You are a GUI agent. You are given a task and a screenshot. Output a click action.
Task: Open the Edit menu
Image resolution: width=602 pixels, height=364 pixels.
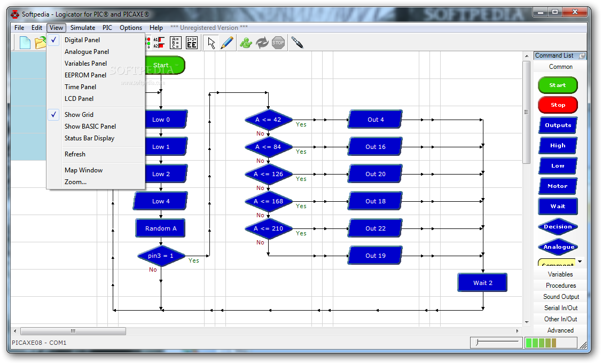point(37,28)
